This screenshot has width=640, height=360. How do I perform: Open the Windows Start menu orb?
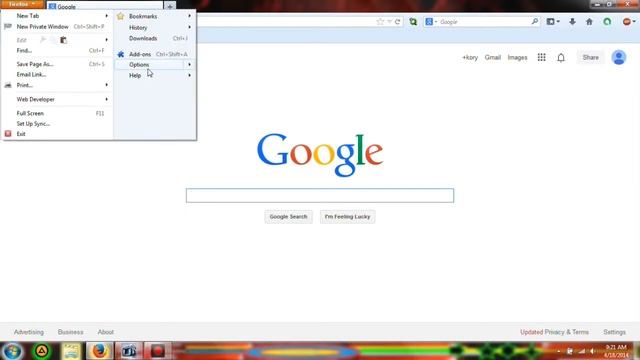(x=12, y=351)
